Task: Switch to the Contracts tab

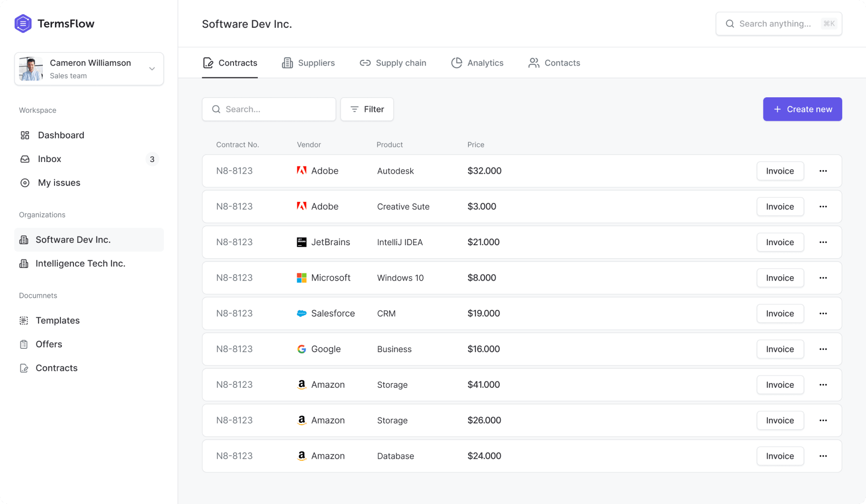Action: point(230,63)
